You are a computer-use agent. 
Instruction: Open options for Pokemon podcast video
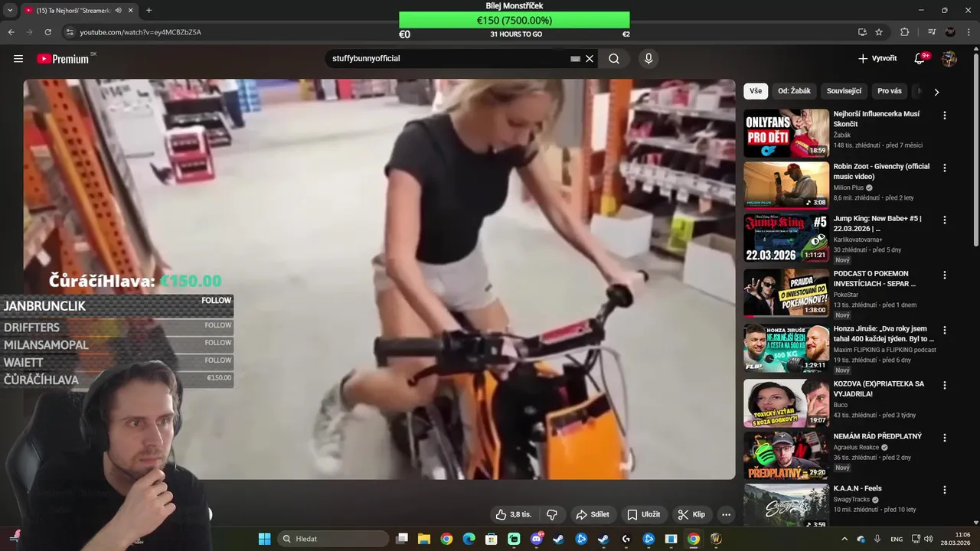[x=945, y=275]
